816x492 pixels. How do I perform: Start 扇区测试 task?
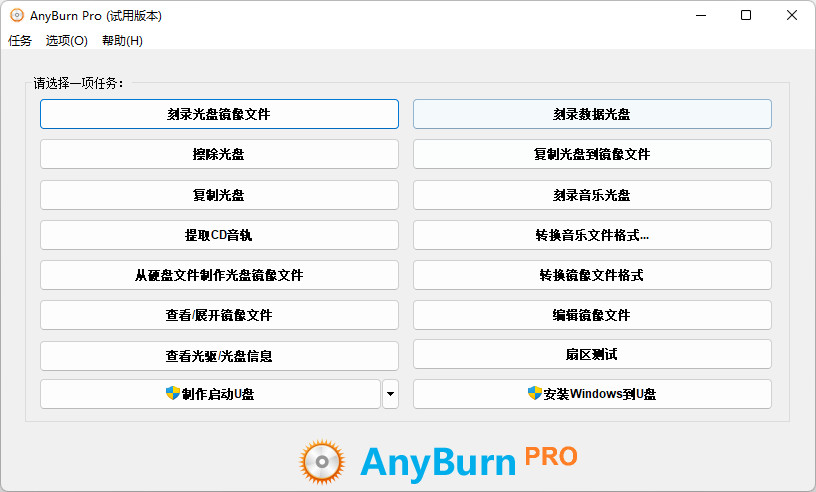click(x=592, y=355)
